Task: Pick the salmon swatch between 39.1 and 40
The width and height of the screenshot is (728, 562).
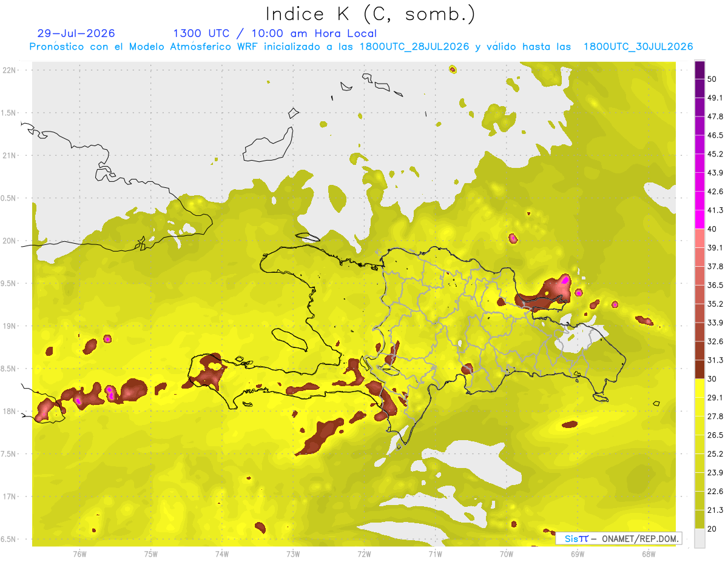Action: pos(699,238)
